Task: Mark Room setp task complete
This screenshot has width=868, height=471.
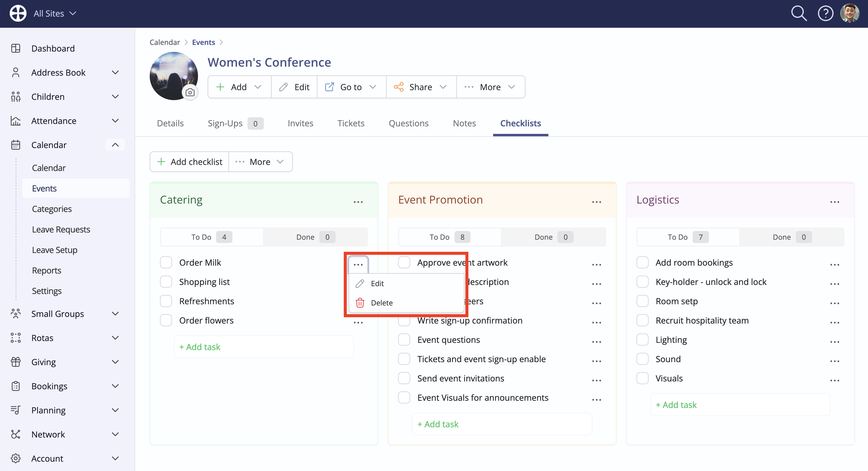Action: click(x=642, y=301)
